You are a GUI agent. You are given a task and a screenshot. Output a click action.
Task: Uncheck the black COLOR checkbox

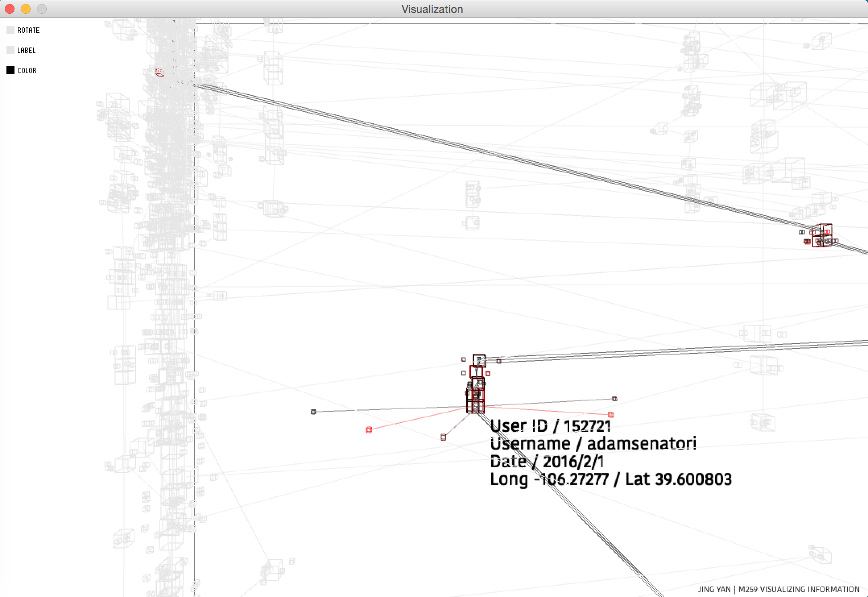click(10, 70)
